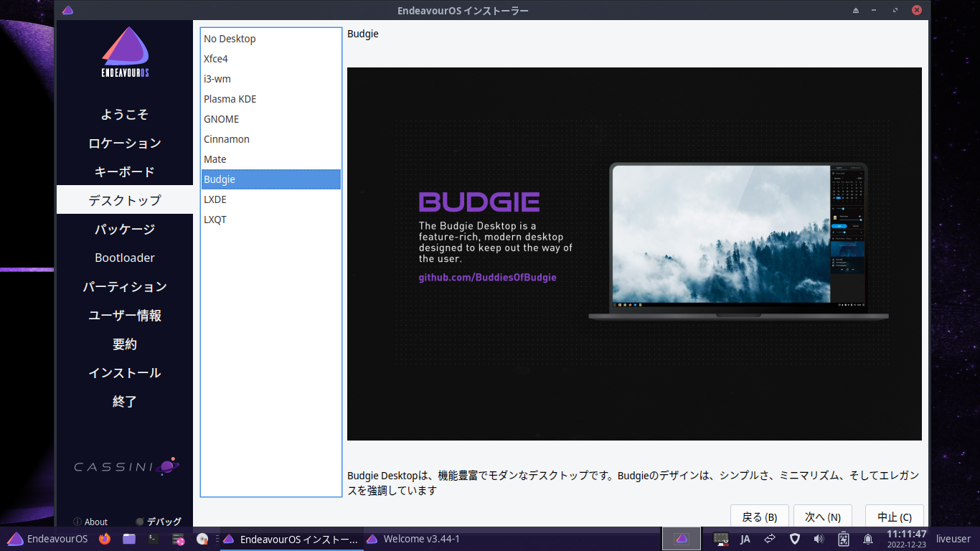Image resolution: width=980 pixels, height=551 pixels.
Task: Proceed with 次へ (N) button
Action: coord(823,517)
